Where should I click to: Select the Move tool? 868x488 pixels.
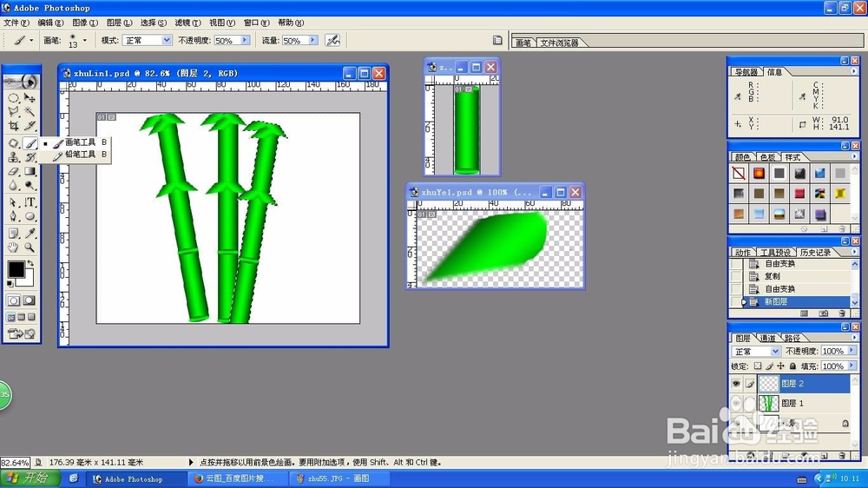30,98
